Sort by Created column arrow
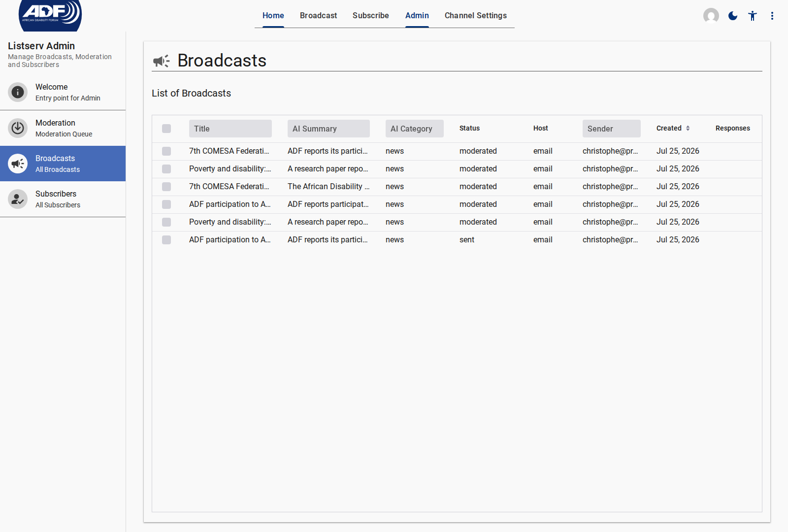Image resolution: width=788 pixels, height=532 pixels. click(688, 128)
